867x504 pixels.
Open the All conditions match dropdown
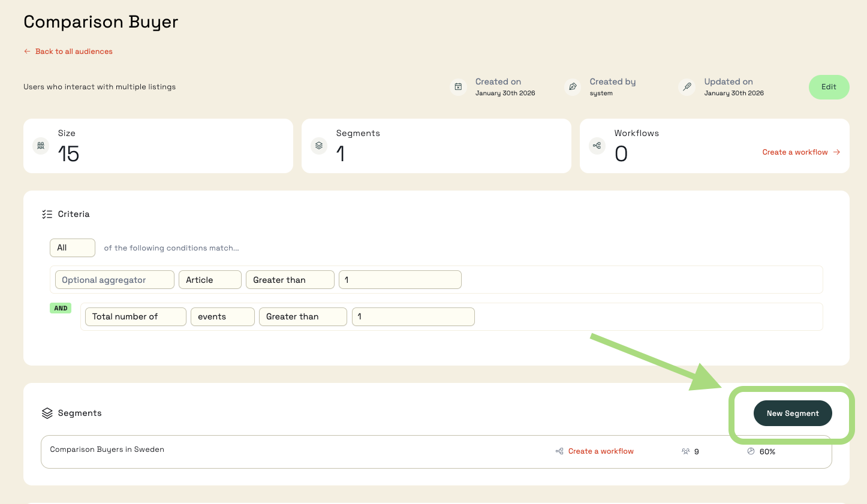tap(73, 248)
